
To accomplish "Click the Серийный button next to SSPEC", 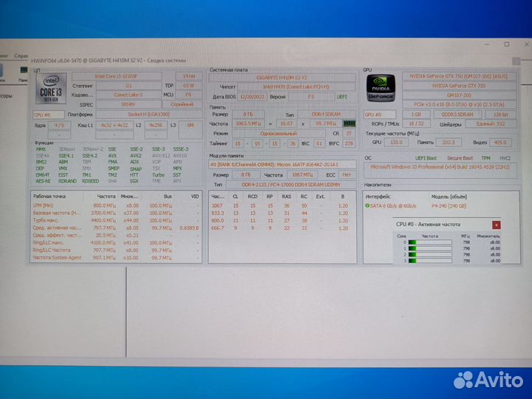I will point(182,104).
